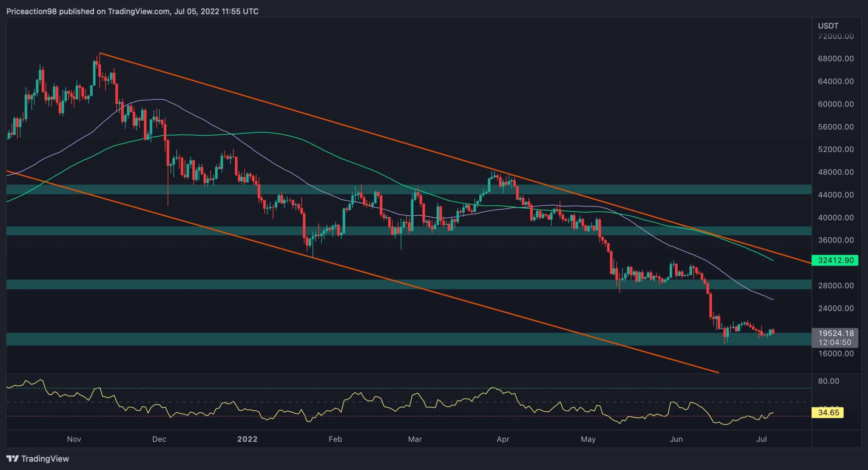The height and width of the screenshot is (470, 868).
Task: Click the 60000.00 price axis label
Action: 836,104
